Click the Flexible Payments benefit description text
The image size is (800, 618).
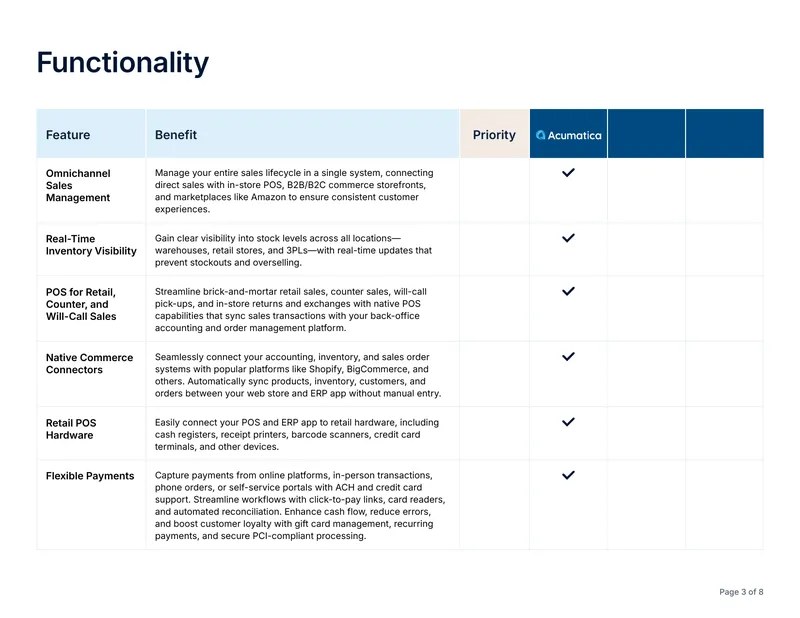click(300, 505)
